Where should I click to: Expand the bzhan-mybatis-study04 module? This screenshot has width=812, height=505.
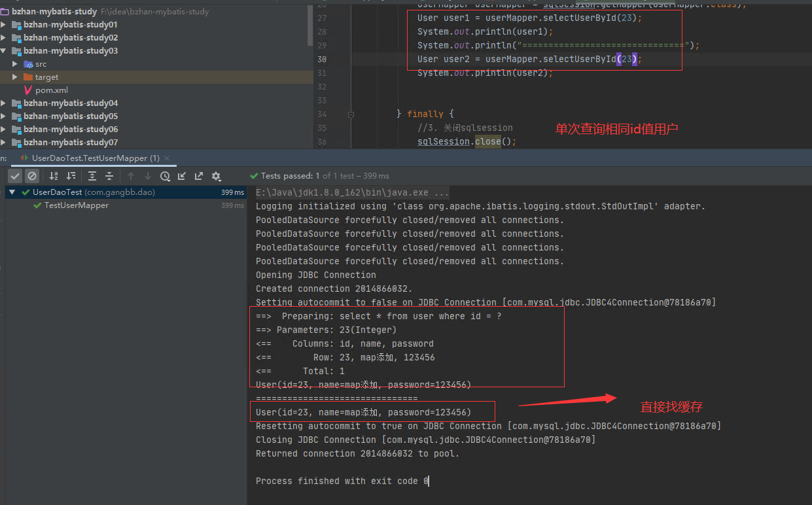(4, 103)
